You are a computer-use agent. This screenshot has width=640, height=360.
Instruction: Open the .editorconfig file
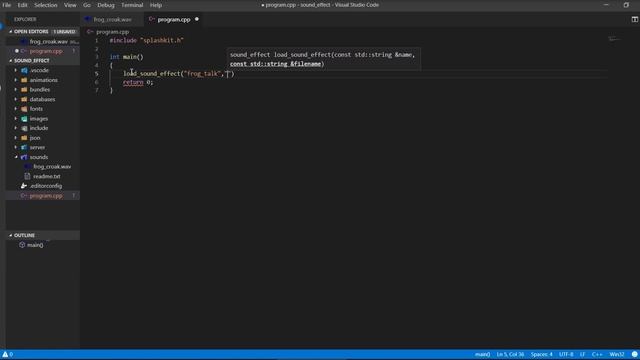point(46,186)
